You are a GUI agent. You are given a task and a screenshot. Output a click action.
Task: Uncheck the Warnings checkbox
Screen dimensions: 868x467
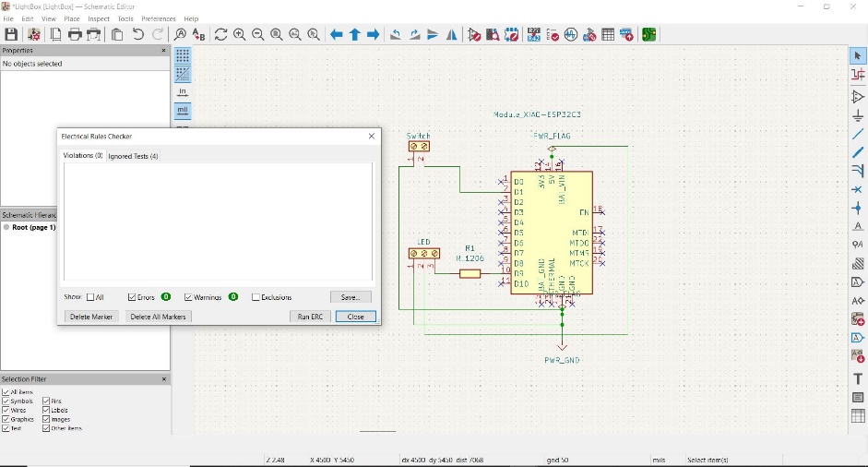[x=188, y=297]
